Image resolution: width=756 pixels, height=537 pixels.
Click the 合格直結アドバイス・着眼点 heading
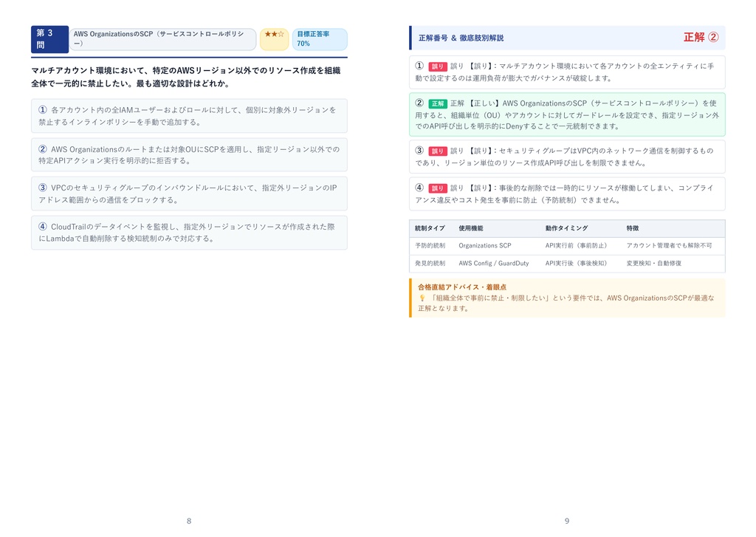462,287
